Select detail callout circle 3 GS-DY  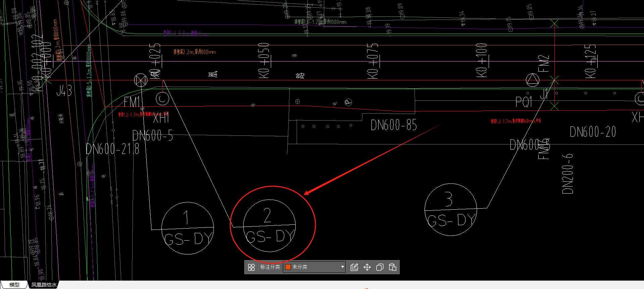coord(451,210)
